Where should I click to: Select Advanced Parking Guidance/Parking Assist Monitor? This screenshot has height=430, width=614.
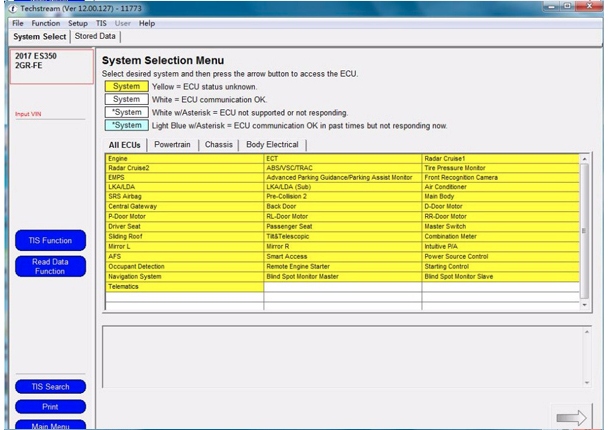[343, 177]
